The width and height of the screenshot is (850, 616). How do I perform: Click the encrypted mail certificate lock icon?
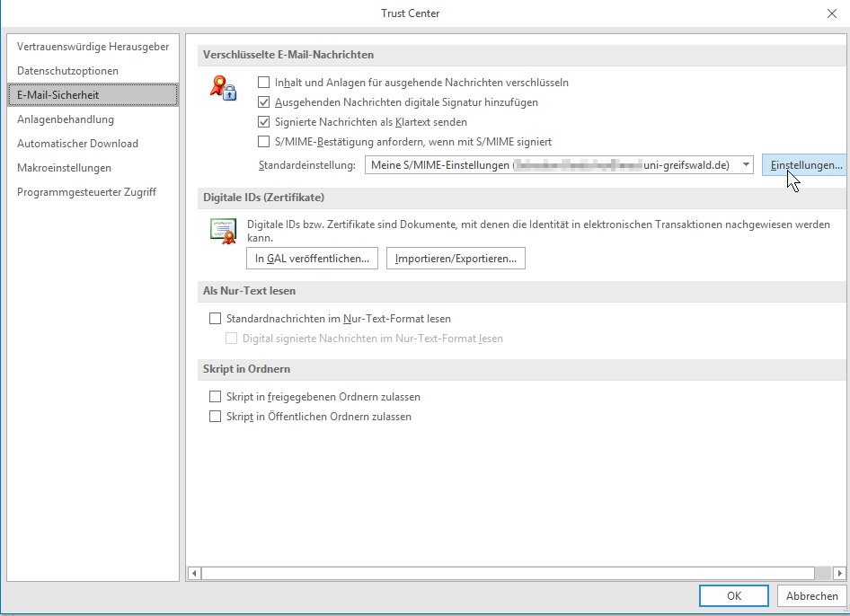point(222,87)
